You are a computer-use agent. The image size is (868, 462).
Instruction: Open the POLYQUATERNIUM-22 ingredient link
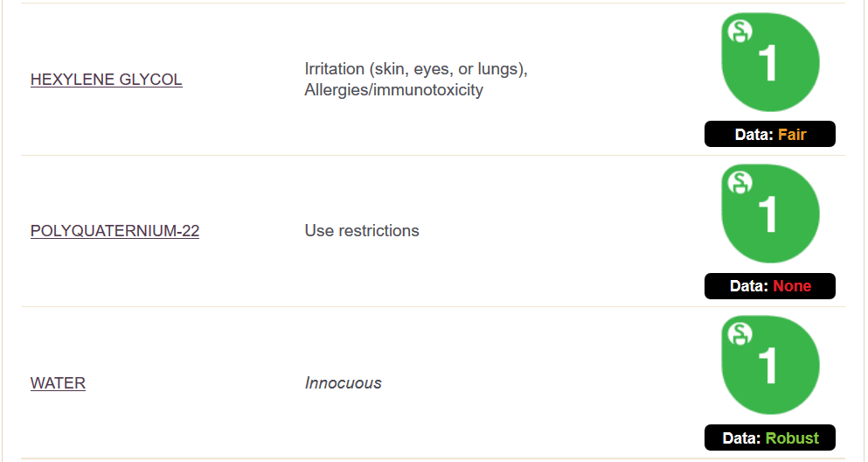115,231
